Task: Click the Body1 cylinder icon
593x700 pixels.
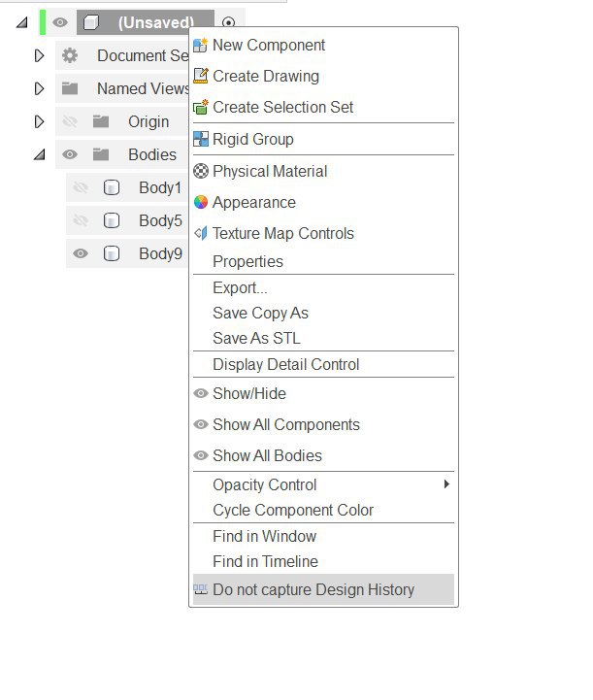Action: tap(111, 187)
